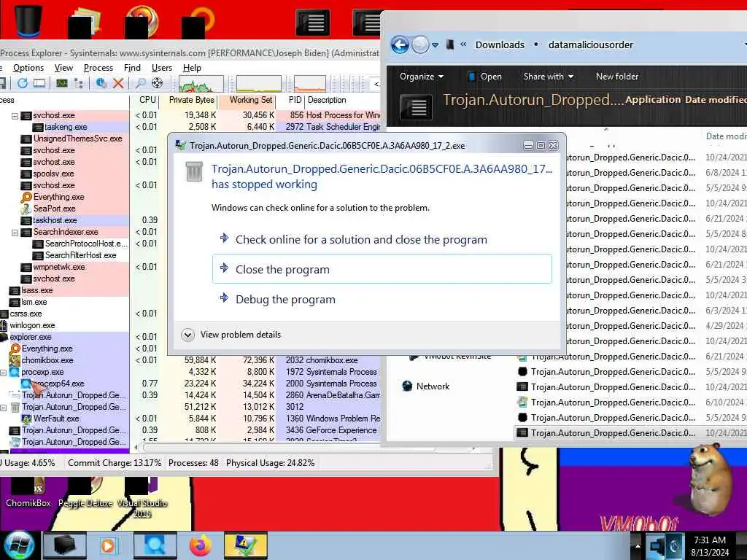Open the View menu
This screenshot has height=560, width=747.
[x=63, y=68]
